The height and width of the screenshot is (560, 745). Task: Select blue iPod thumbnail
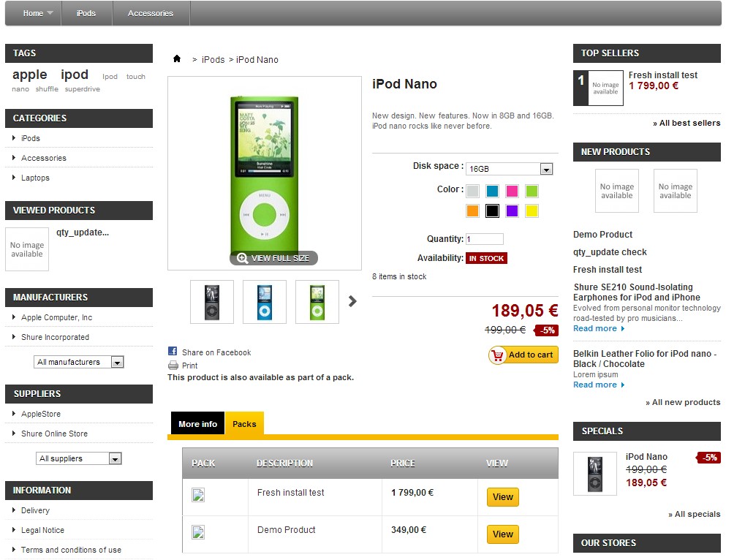(265, 302)
